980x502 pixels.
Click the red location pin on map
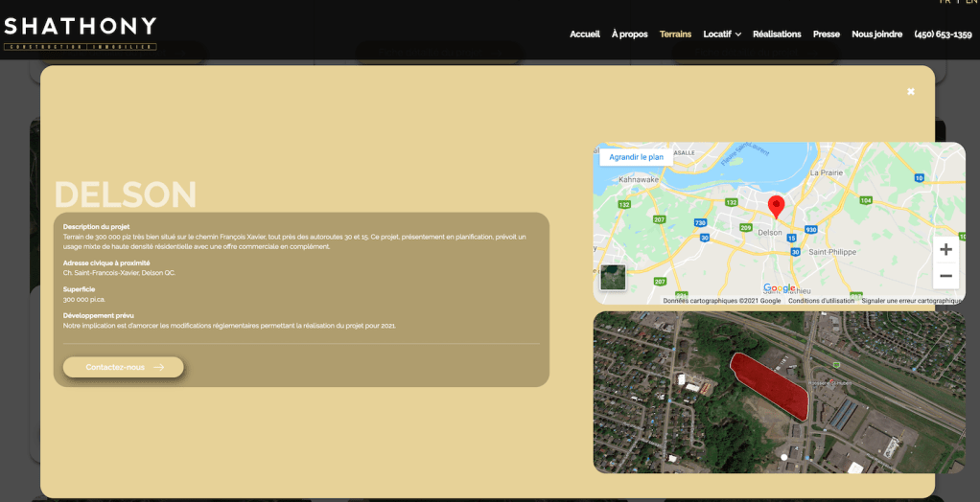[777, 205]
